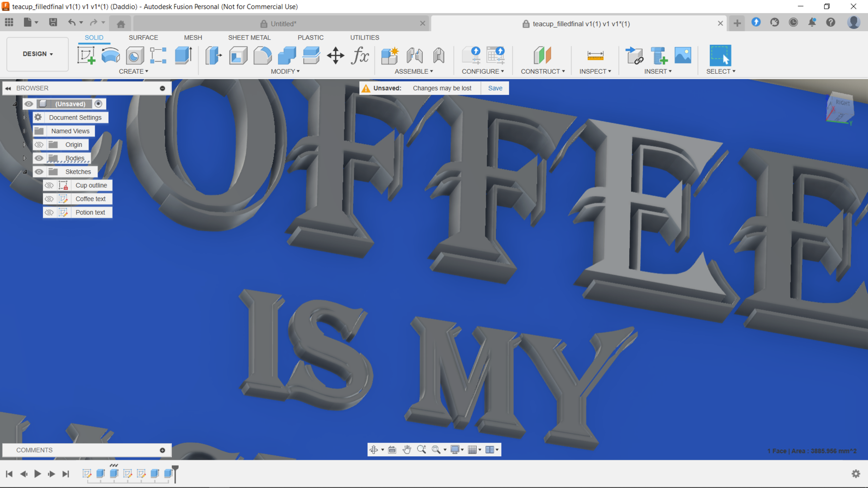Open the MODIFY dropdown menu
868x488 pixels.
click(285, 71)
